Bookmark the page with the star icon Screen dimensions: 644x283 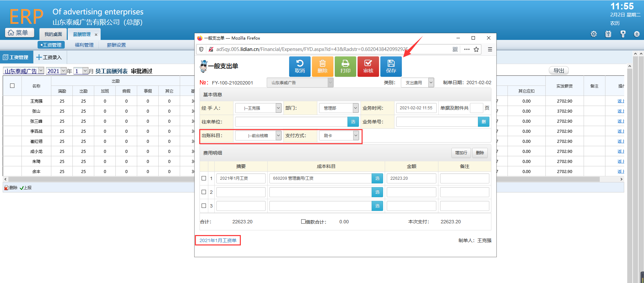476,49
